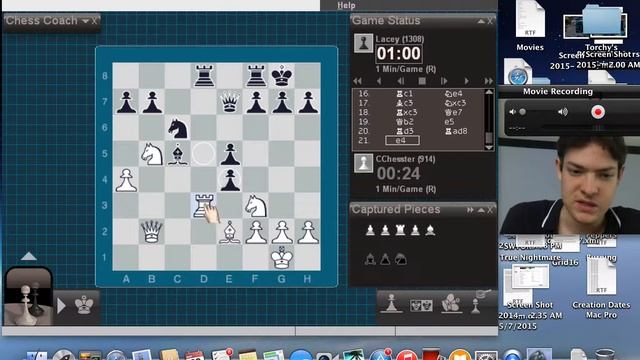The image size is (640, 360).
Task: Select the white pawn on h2
Action: 308,232
